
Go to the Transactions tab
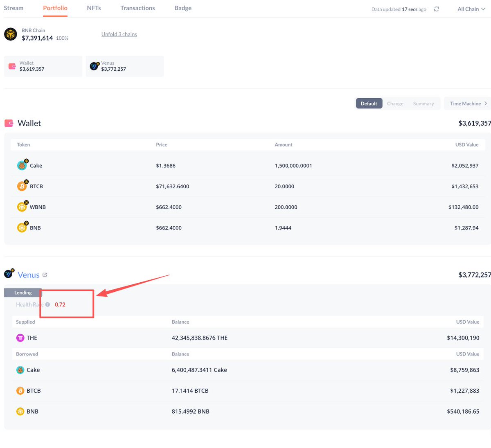[x=137, y=8]
